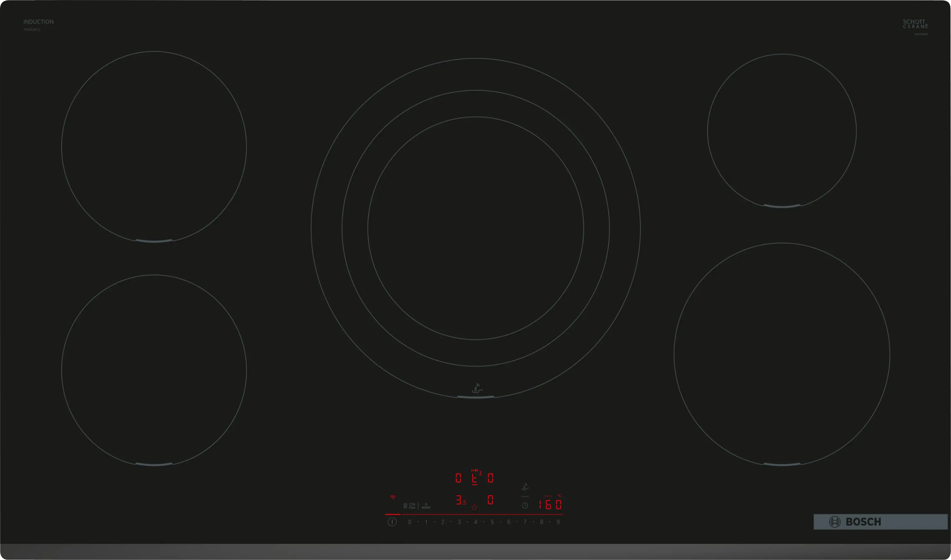Select the top-left zone display showing 0

click(458, 478)
